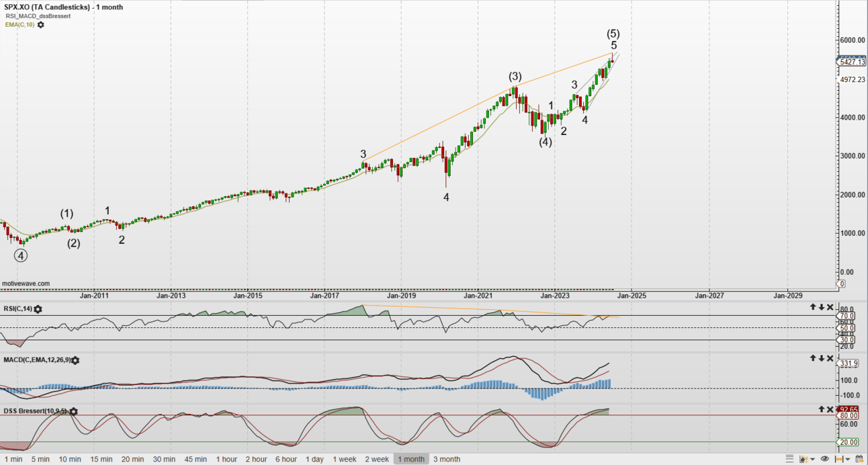Move DSS Bressert panel up

pos(821,409)
